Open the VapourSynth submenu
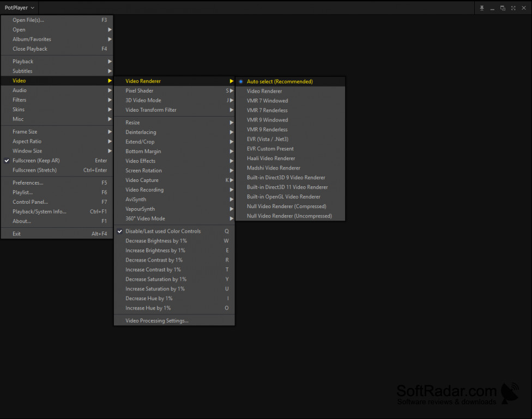 [174, 209]
